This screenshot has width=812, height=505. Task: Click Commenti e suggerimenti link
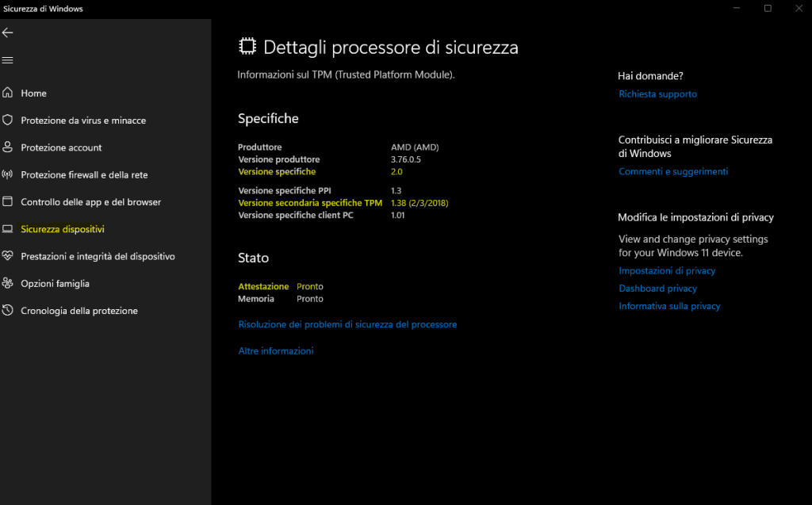pyautogui.click(x=672, y=171)
